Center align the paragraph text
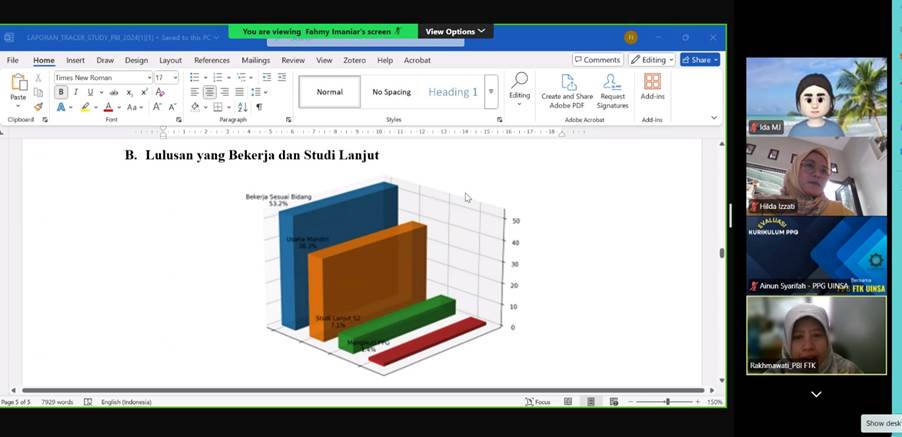 point(210,92)
